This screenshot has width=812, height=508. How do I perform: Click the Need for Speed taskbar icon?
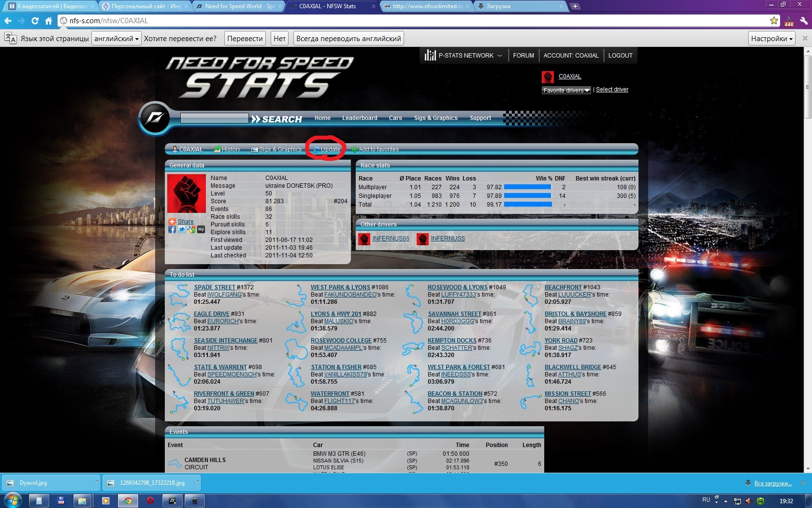(173, 501)
